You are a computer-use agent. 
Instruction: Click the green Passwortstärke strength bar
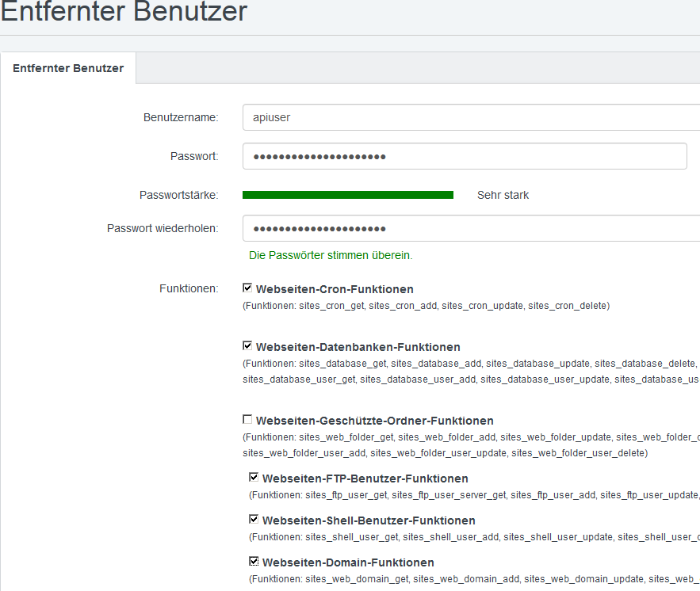(x=349, y=194)
